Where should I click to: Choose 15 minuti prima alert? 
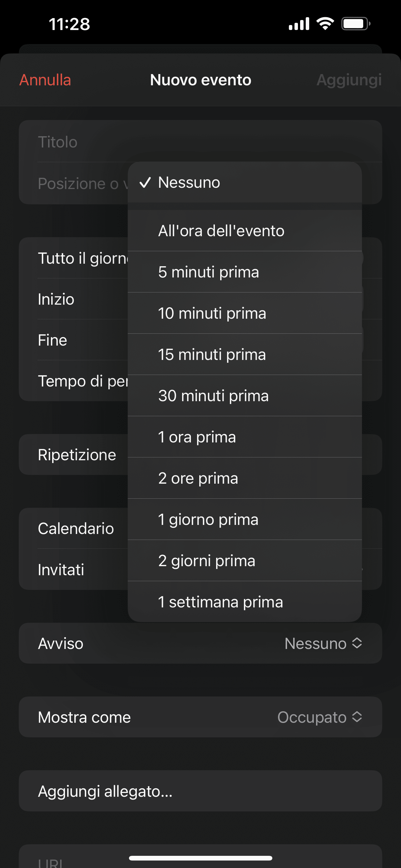[x=245, y=354]
